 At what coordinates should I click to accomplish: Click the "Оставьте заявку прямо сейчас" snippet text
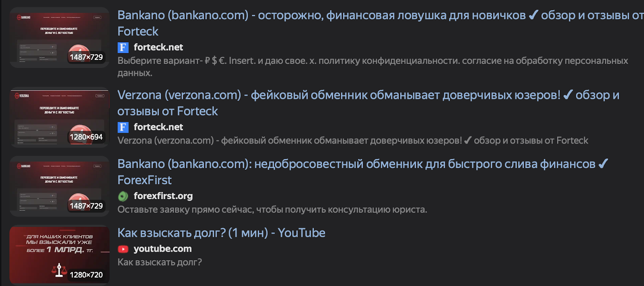pyautogui.click(x=272, y=210)
